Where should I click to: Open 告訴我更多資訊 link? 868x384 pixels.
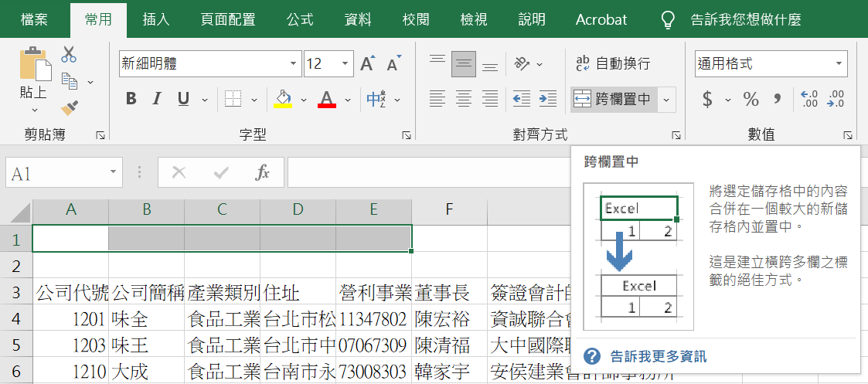658,355
